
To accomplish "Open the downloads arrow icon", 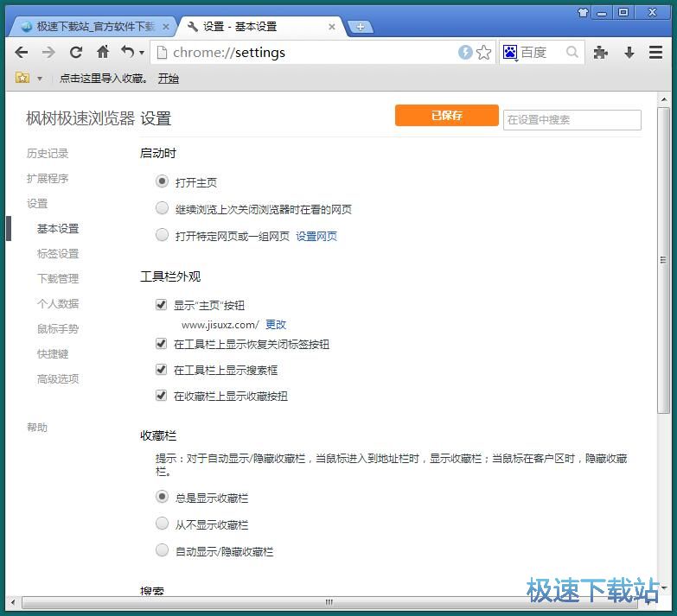I will coord(629,53).
